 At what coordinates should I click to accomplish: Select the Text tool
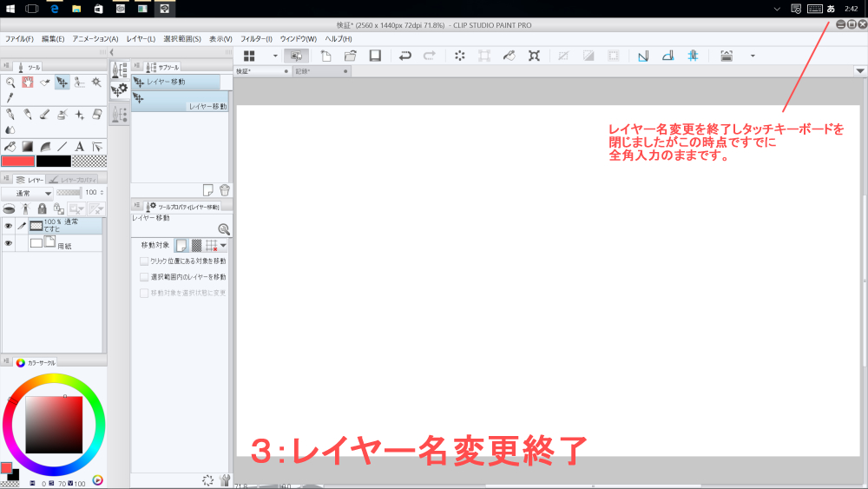coord(80,146)
